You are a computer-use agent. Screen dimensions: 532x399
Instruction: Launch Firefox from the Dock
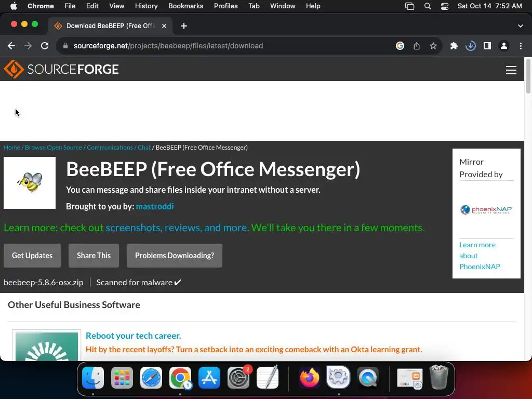point(310,378)
